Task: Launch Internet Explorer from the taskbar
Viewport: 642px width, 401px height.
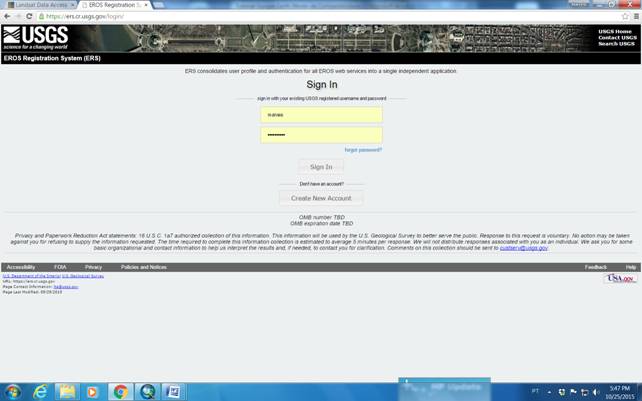Action: [40, 392]
